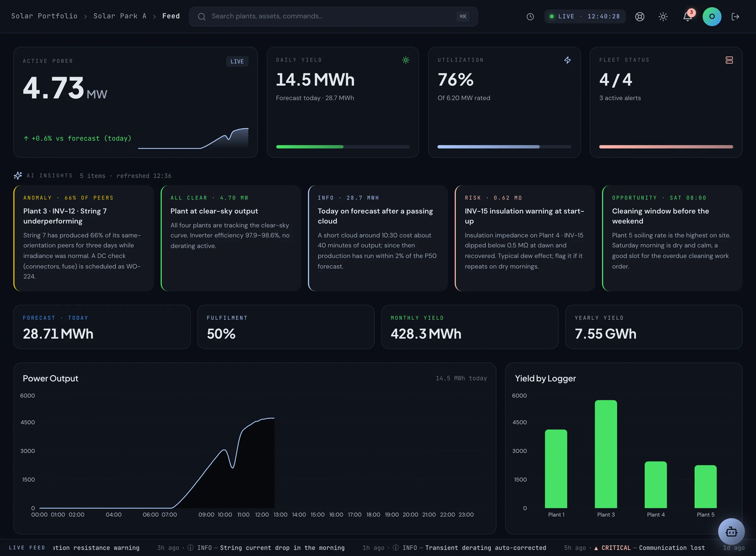Click the Daily Yield sun icon

point(405,60)
